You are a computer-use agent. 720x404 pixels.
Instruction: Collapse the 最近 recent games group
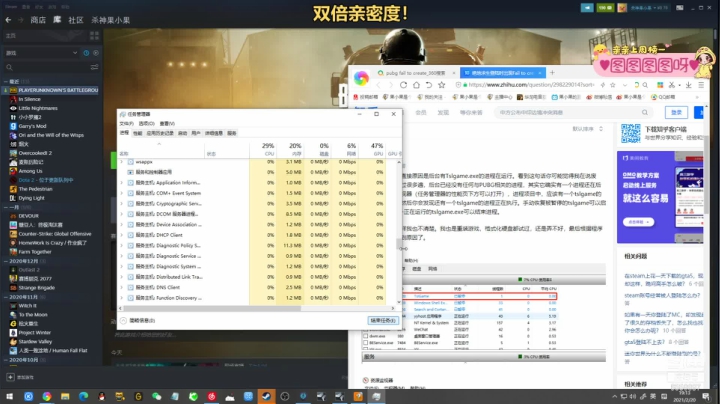pyautogui.click(x=6, y=81)
